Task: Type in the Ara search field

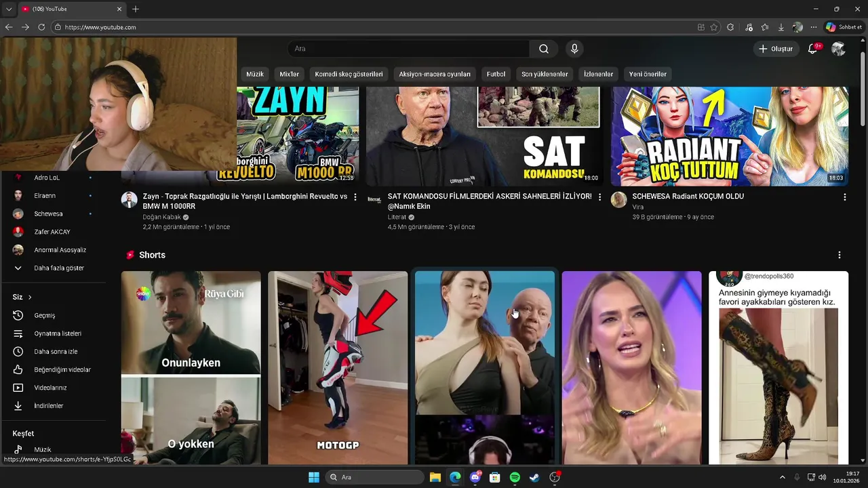Action: coord(408,49)
